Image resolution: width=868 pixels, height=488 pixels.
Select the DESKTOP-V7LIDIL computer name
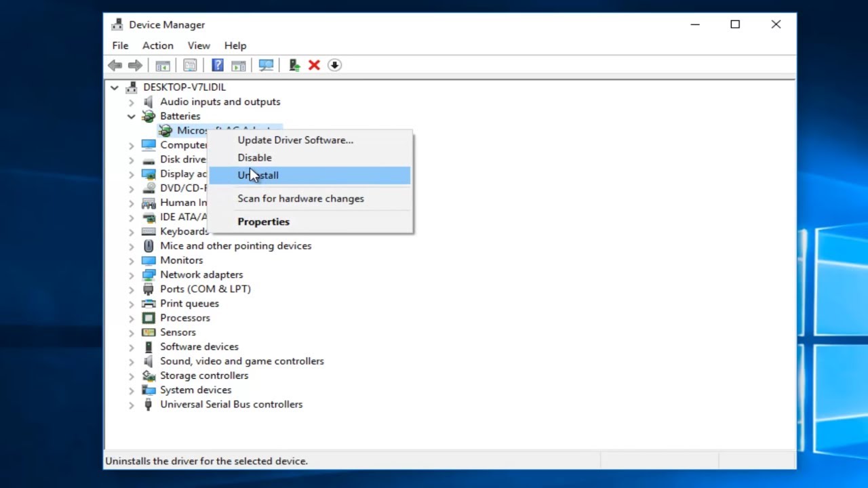(184, 87)
